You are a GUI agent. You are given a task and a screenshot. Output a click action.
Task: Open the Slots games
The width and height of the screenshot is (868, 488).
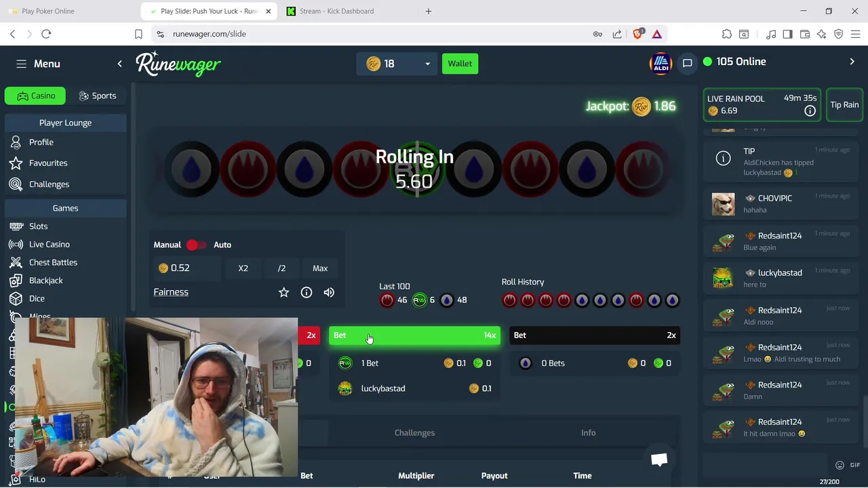point(38,226)
